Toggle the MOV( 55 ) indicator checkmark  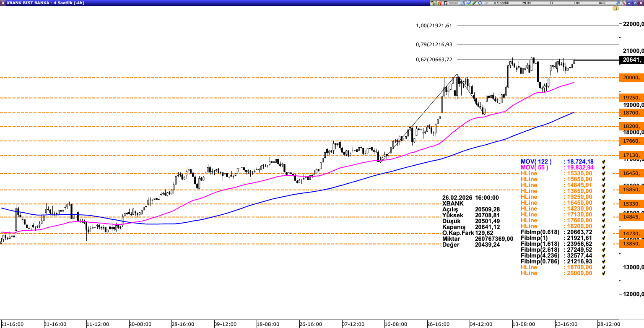click(604, 167)
